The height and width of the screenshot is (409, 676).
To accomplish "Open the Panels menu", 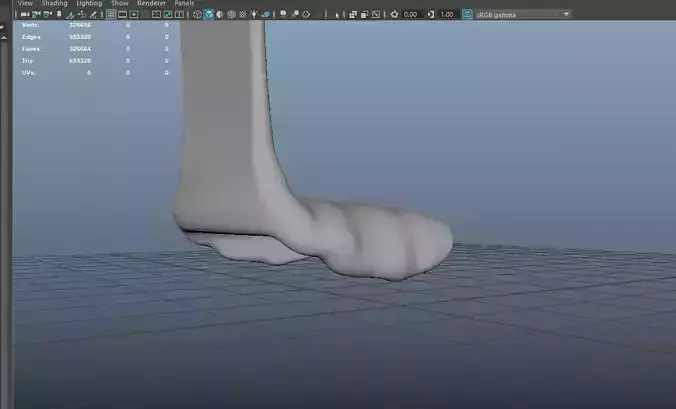I will point(184,3).
